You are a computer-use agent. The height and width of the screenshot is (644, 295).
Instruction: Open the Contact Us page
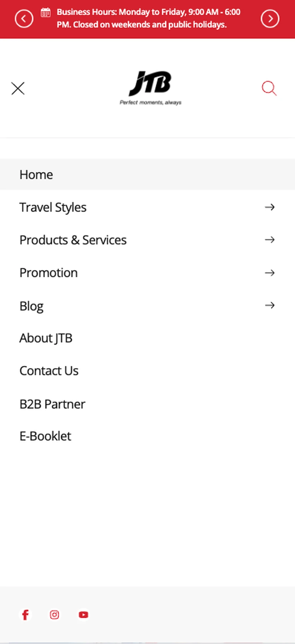tap(49, 371)
